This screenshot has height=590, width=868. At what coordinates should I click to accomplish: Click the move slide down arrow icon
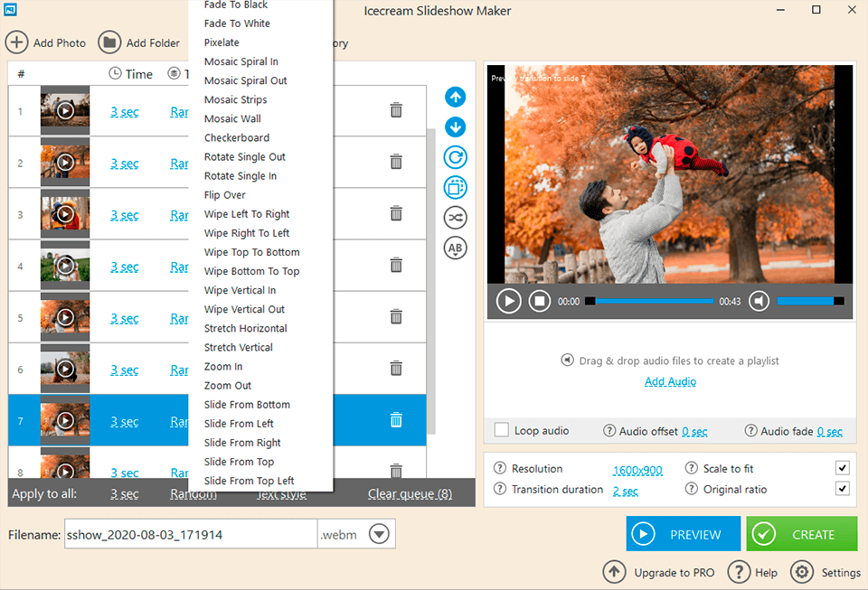(x=456, y=126)
